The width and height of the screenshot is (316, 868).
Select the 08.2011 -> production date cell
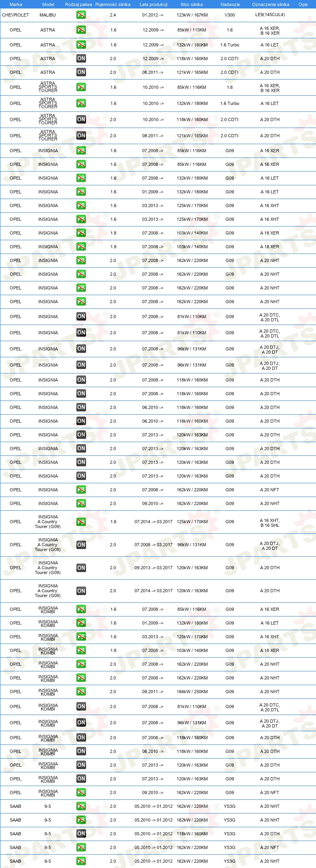pyautogui.click(x=153, y=136)
